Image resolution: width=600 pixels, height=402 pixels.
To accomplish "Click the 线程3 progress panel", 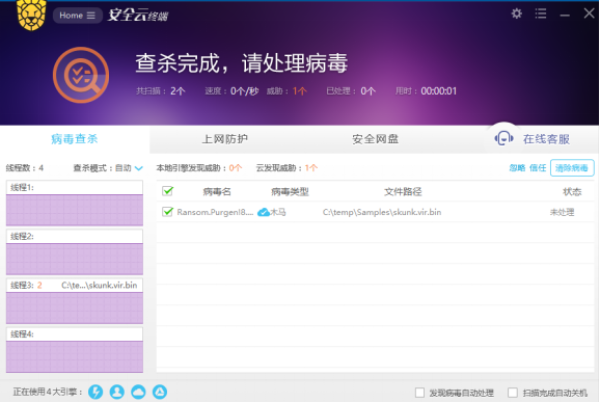I will tap(75, 302).
